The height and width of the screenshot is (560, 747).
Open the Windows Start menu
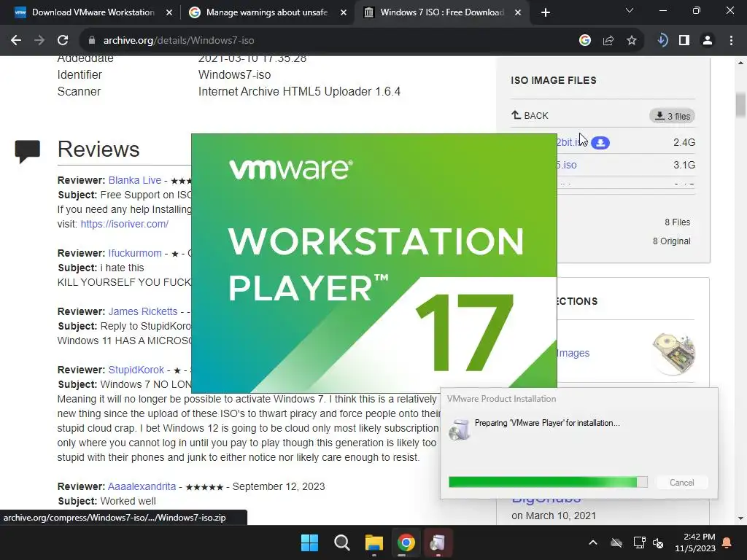coord(309,542)
